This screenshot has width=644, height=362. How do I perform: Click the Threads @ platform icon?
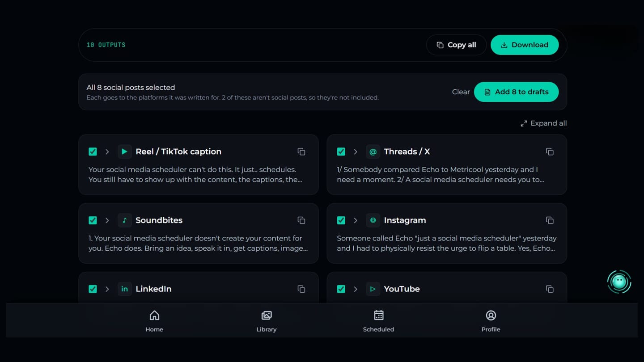373,152
